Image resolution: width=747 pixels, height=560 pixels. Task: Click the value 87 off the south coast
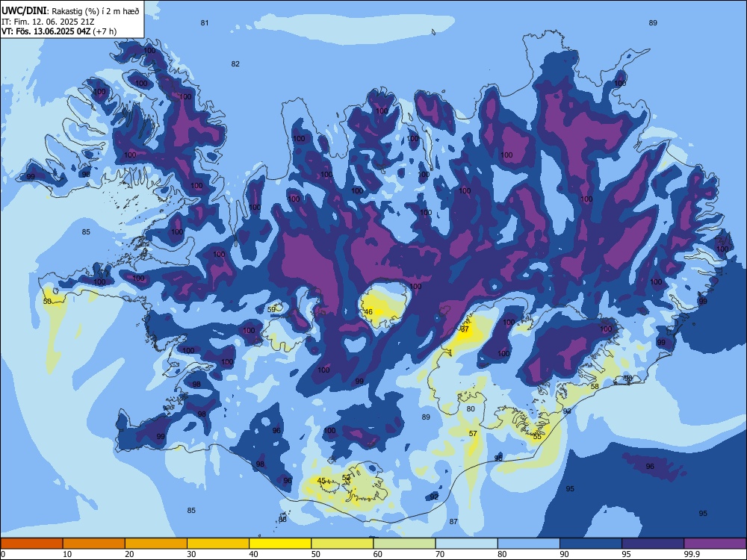pyautogui.click(x=453, y=521)
